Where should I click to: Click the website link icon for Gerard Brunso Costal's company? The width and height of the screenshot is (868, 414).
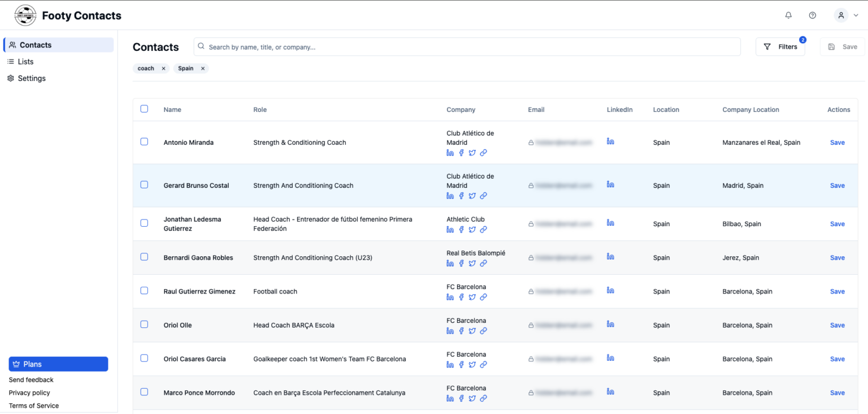pyautogui.click(x=483, y=196)
